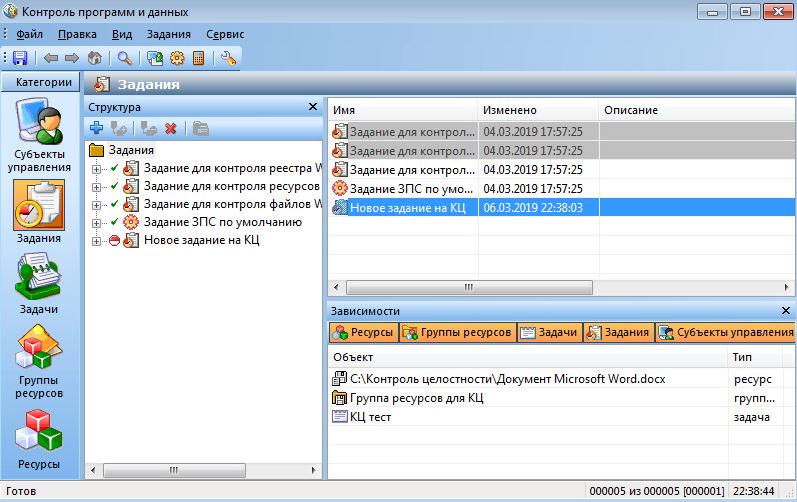Click the wrench settings toolbar icon
Image resolution: width=797 pixels, height=502 pixels.
[228, 58]
